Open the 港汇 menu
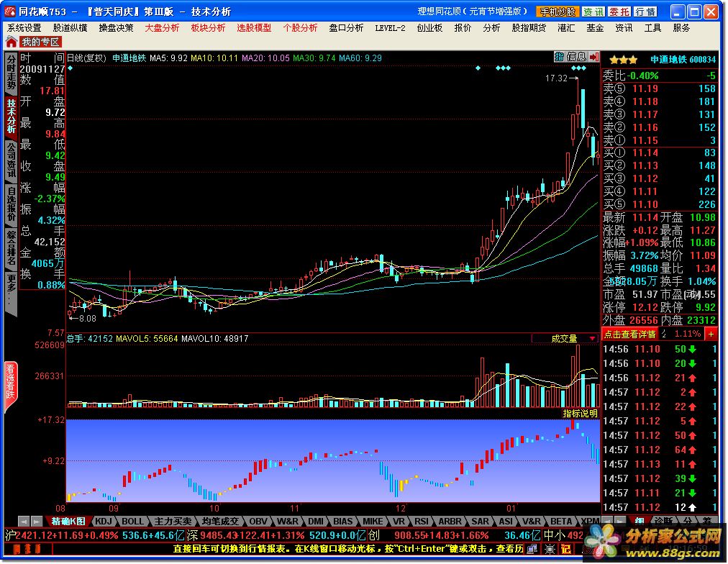The width and height of the screenshot is (728, 564). [x=566, y=28]
